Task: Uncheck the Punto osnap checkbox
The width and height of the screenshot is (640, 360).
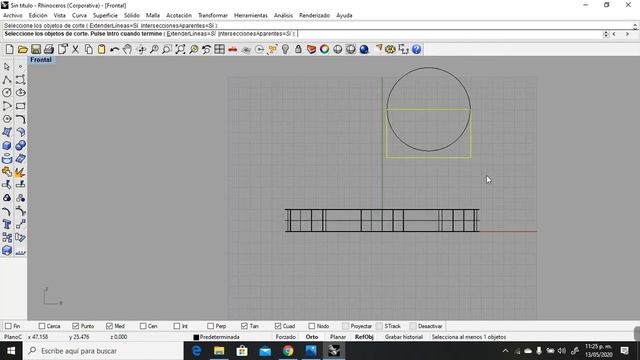Action: click(x=76, y=326)
